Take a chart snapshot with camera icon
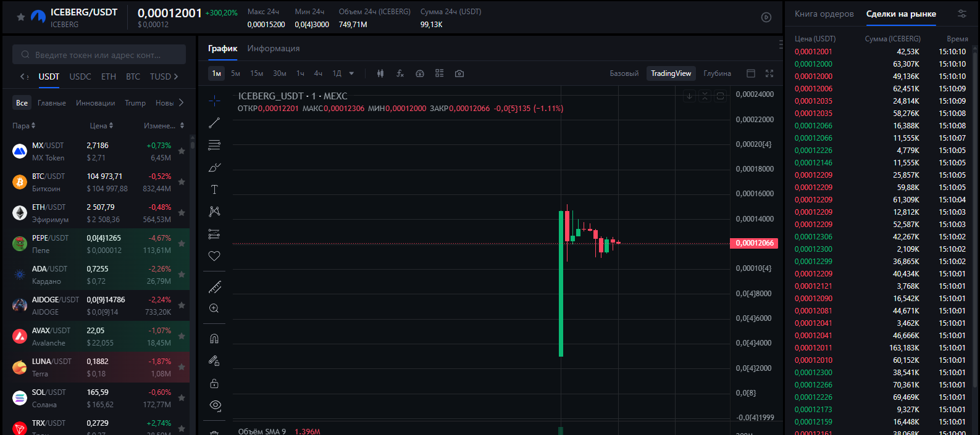The width and height of the screenshot is (980, 435). click(x=459, y=73)
